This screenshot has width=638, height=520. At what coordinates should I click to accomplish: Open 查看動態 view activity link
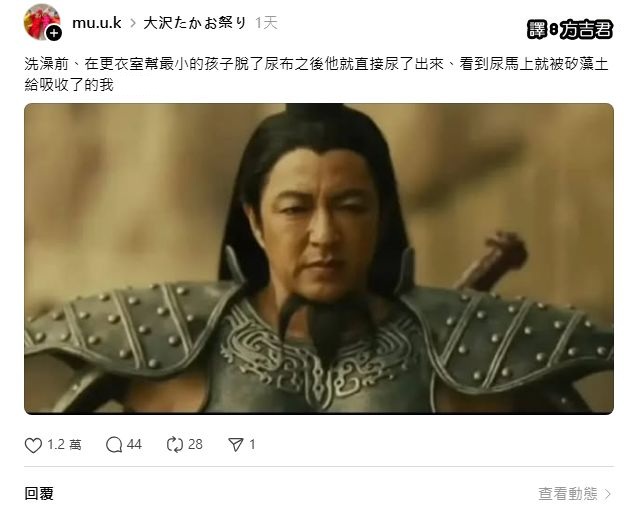click(568, 494)
